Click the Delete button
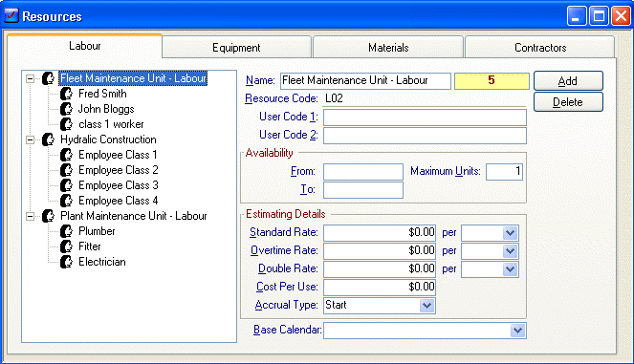 pyautogui.click(x=568, y=102)
